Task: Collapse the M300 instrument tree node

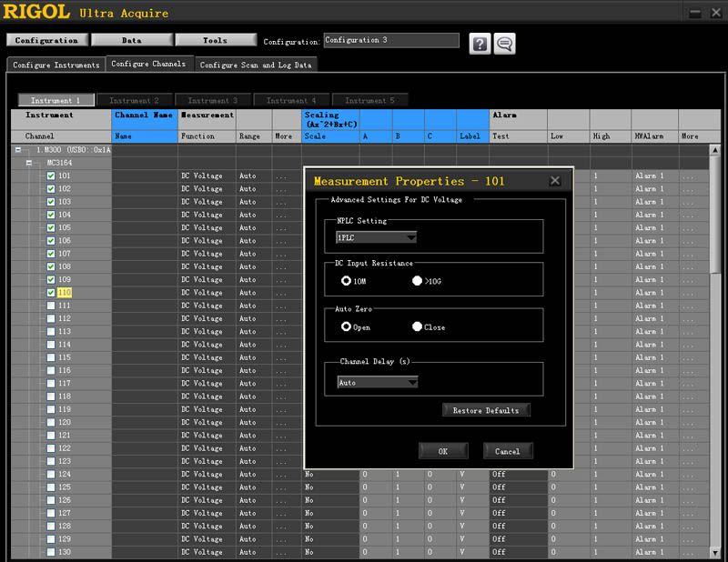Action: tap(16, 150)
